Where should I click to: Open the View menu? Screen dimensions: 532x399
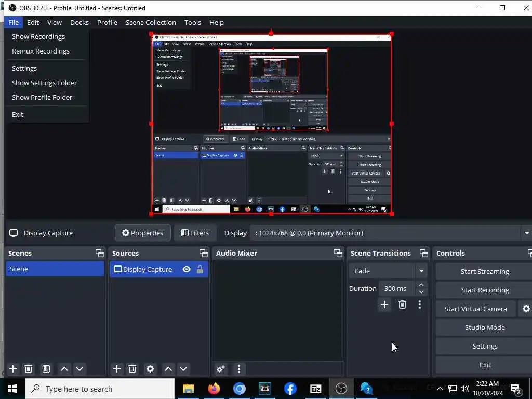click(x=54, y=22)
